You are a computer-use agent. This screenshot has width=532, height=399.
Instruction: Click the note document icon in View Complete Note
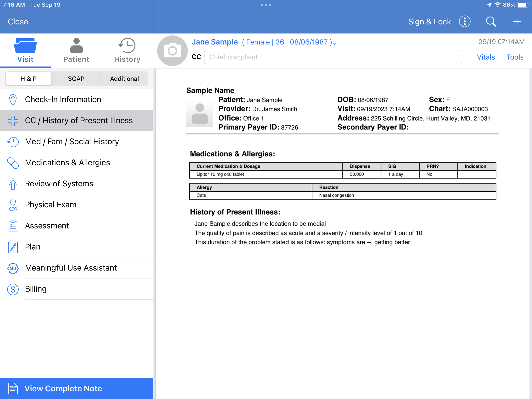(x=13, y=388)
